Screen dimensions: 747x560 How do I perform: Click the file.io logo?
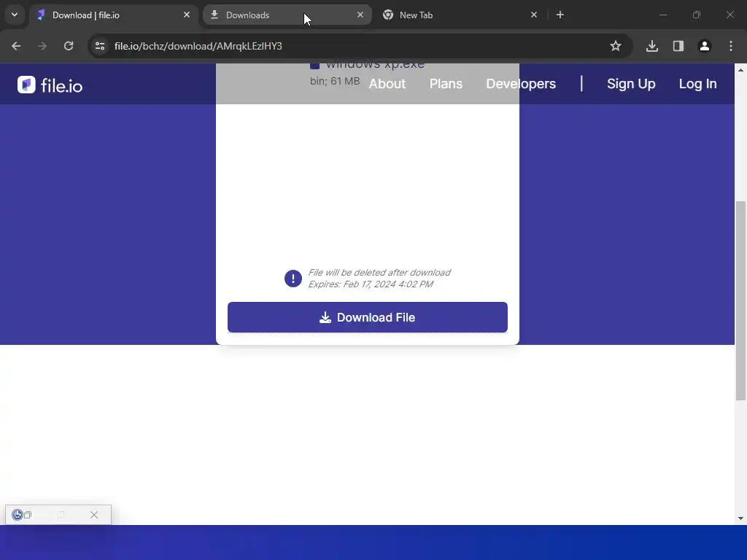tap(50, 85)
